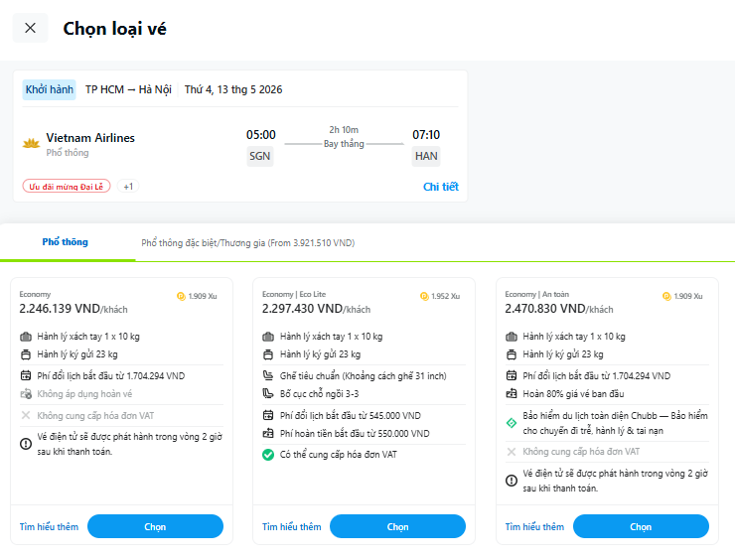735x560 pixels.
Task: Click the Xu coin icon on Economy card
Action: [x=180, y=296]
